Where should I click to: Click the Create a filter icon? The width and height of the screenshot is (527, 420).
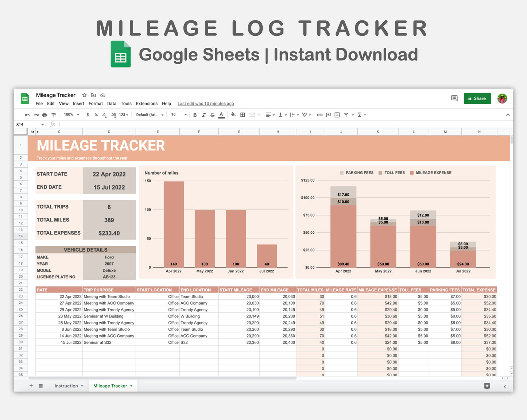click(346, 114)
